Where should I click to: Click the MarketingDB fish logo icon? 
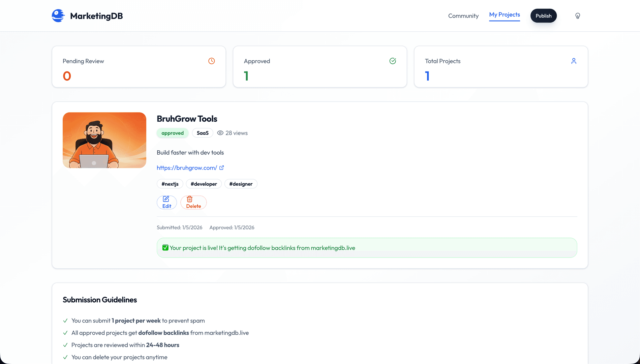tap(58, 16)
